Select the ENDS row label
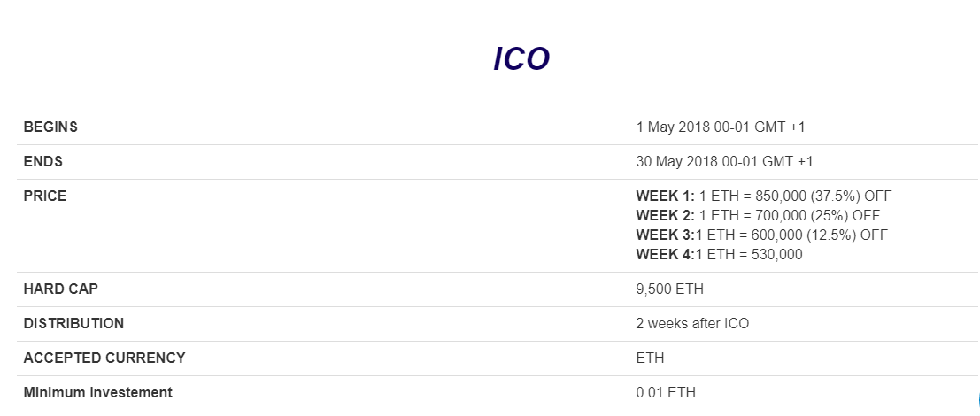This screenshot has height=416, width=980. coord(43,161)
